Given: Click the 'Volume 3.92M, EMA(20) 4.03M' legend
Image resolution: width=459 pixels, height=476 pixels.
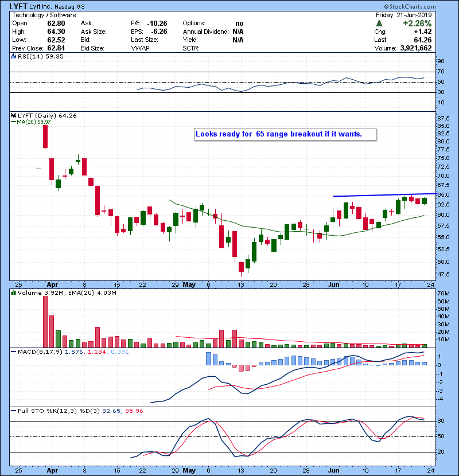Looking at the screenshot, I should coord(67,293).
